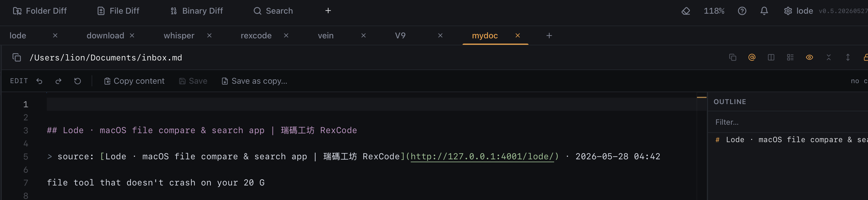Open the Binary Diff mode
868x200 pixels.
tap(197, 11)
